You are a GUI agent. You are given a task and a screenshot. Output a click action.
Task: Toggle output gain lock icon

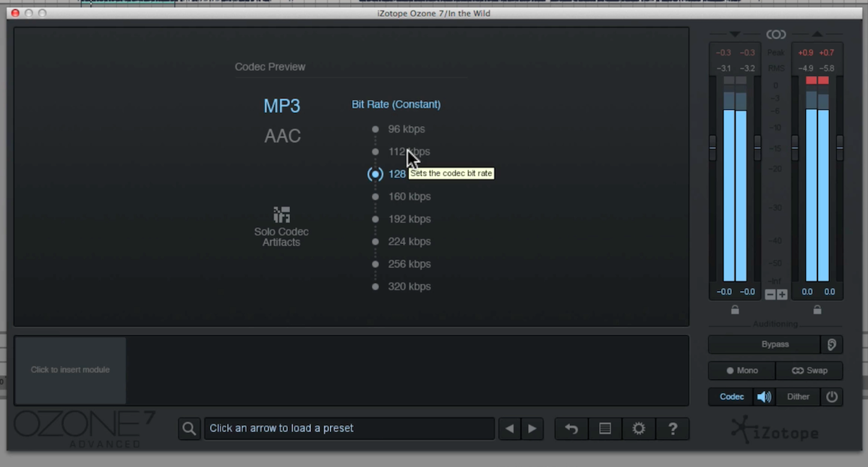(x=817, y=310)
